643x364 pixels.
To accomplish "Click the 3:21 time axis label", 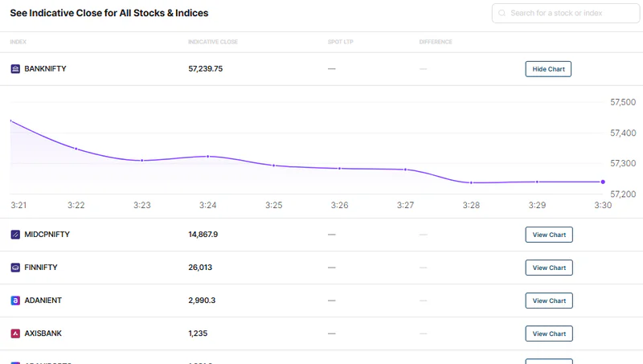I will tap(18, 205).
